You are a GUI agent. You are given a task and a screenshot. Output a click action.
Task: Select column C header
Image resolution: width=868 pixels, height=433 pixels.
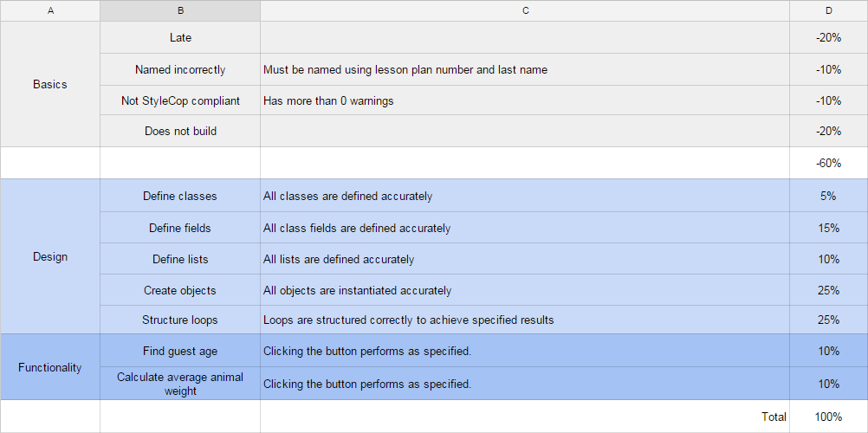click(x=525, y=10)
